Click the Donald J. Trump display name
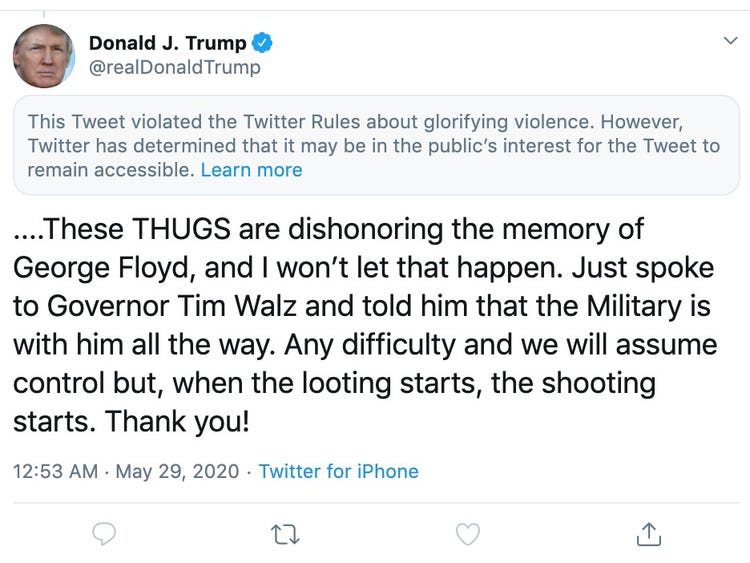The image size is (750, 563). (167, 43)
